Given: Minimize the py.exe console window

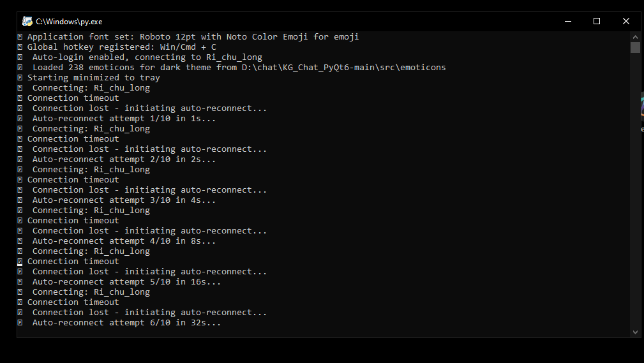Looking at the screenshot, I should tap(568, 21).
